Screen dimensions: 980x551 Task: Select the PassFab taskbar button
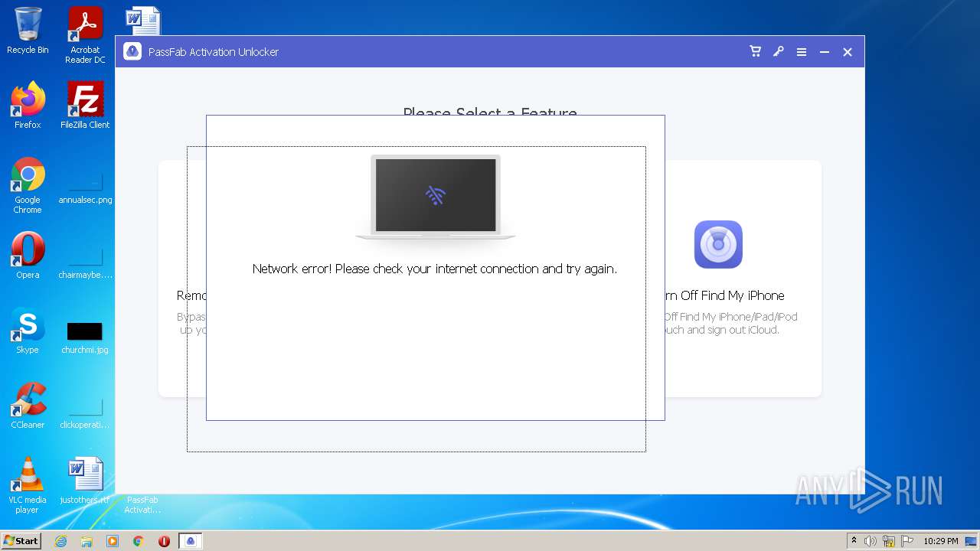click(x=191, y=541)
